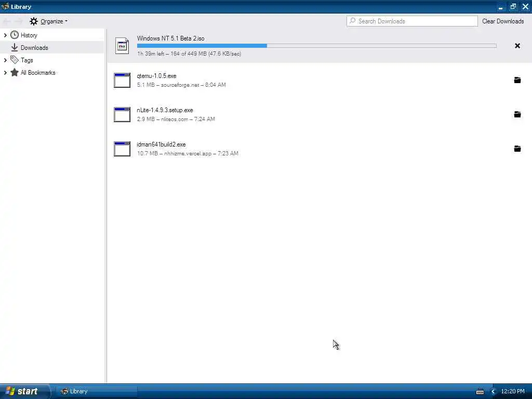Select the nLite-1.4.9.3.setup.exe file name
The image size is (532, 399).
pyautogui.click(x=165, y=110)
